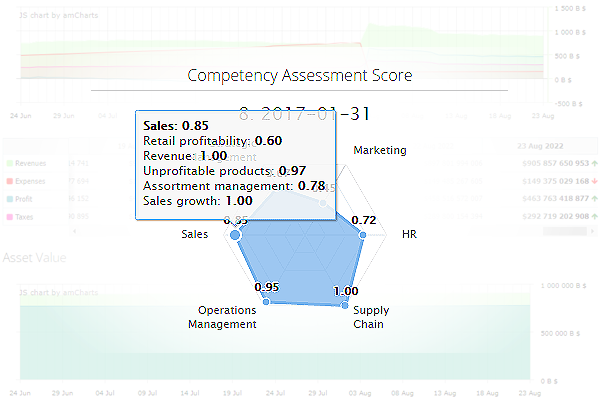The image size is (600, 400).
Task: Click the table's left scroll arrow
Action: [75, 231]
